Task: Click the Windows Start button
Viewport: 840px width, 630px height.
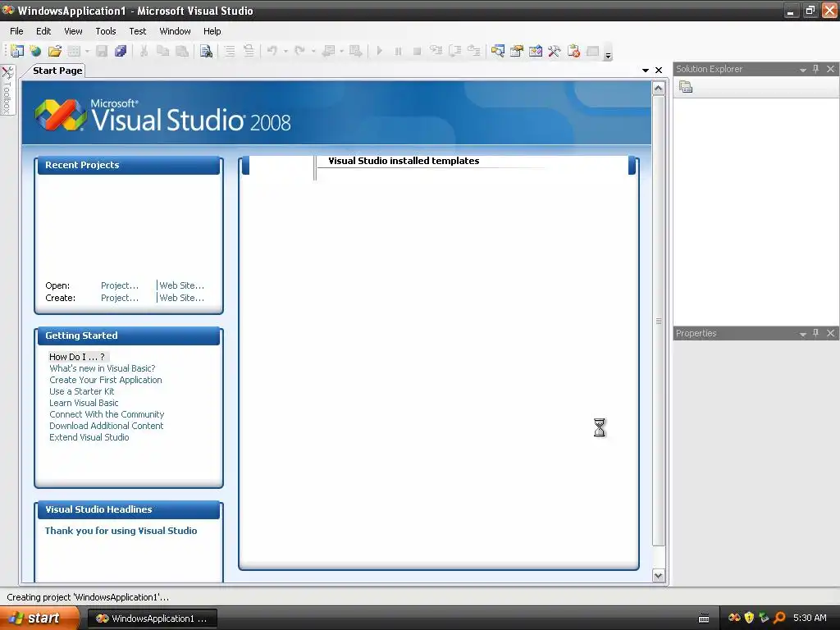Action: pos(39,619)
